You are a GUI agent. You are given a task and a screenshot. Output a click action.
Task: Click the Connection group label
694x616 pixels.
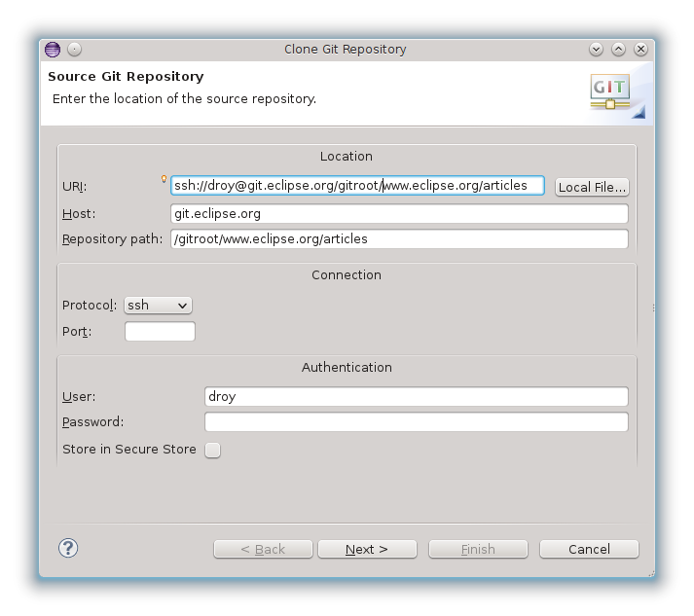pyautogui.click(x=347, y=274)
